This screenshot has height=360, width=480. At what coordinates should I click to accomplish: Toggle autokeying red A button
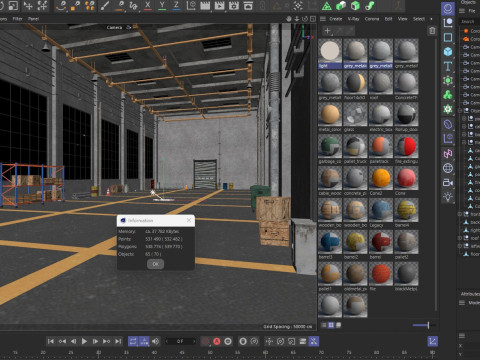point(217,341)
